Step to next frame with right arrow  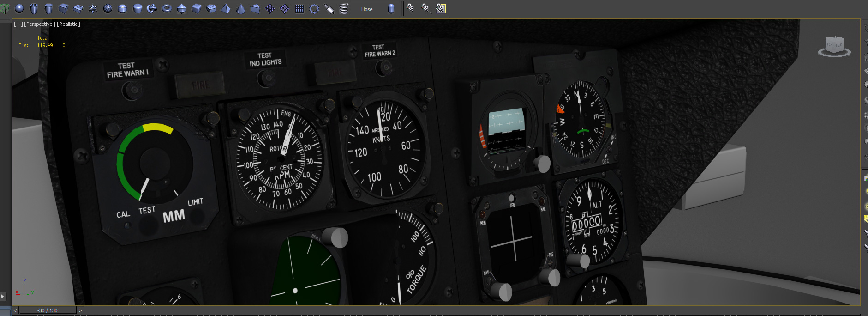point(80,310)
